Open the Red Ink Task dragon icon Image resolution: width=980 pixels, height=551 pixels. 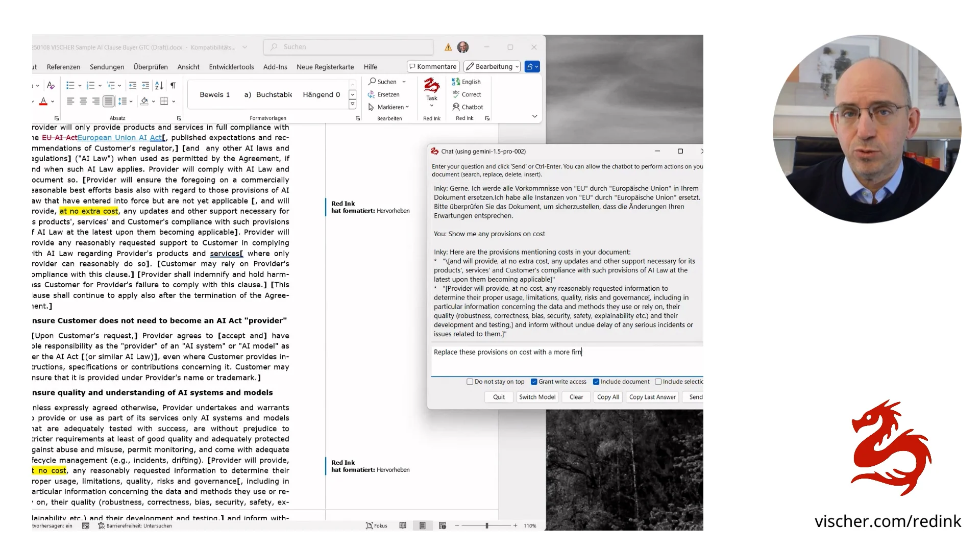[432, 92]
